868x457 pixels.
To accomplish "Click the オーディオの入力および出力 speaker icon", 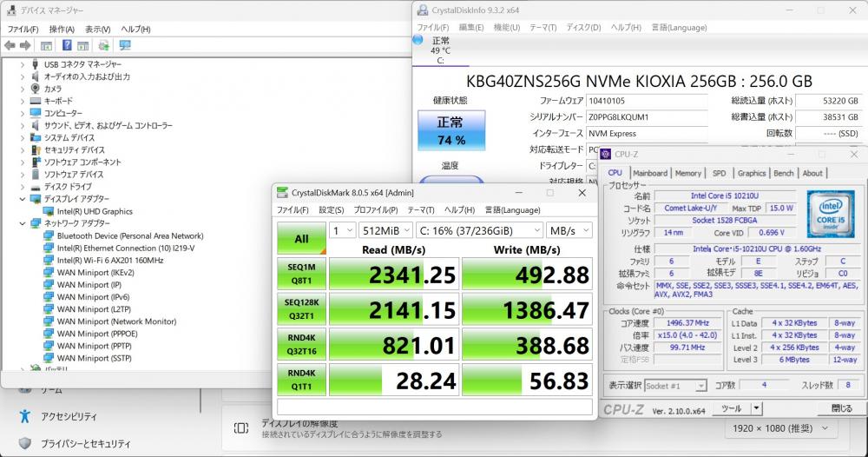I will click(36, 76).
